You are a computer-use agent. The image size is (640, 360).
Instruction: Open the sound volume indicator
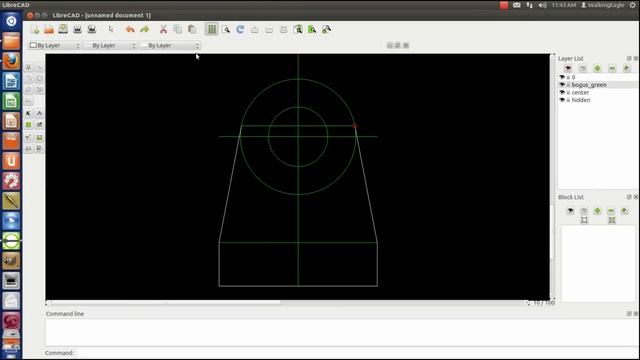point(542,5)
